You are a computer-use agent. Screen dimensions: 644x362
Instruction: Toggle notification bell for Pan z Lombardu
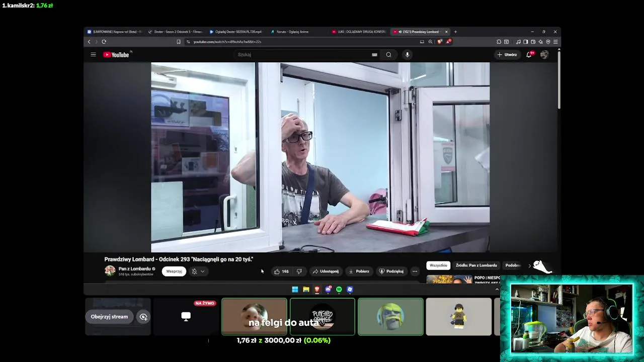click(194, 271)
